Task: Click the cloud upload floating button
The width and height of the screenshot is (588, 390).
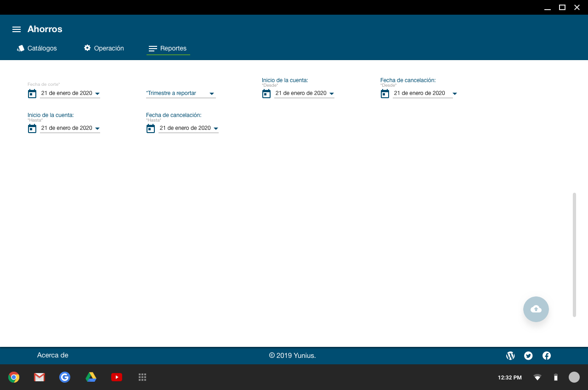Action: (x=536, y=309)
